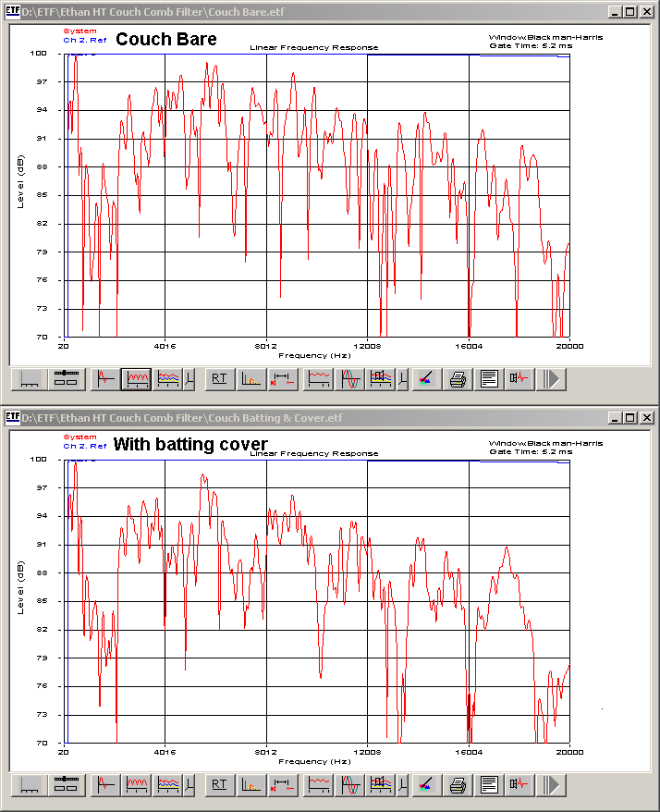Screen dimensions: 660x812
Task: Open speaker curves icon in Couch Bare window
Action: [381, 379]
